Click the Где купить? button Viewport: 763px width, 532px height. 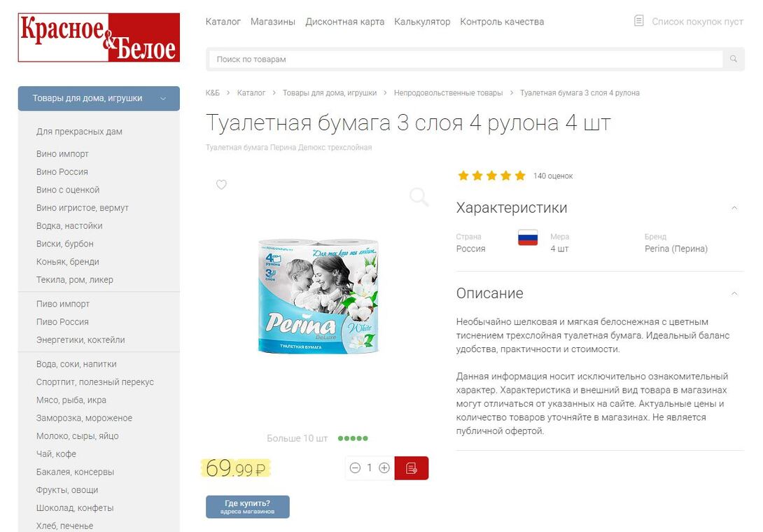pyautogui.click(x=247, y=507)
